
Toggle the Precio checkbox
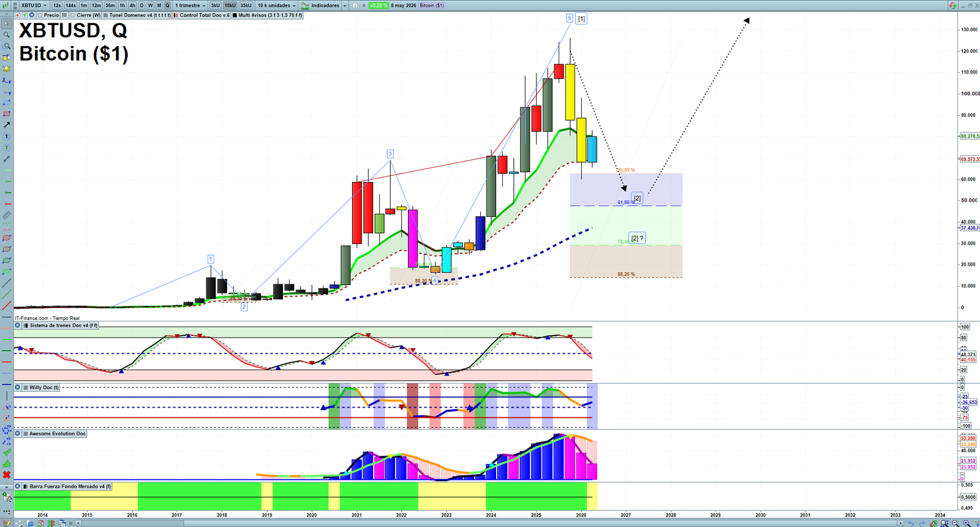tap(40, 15)
